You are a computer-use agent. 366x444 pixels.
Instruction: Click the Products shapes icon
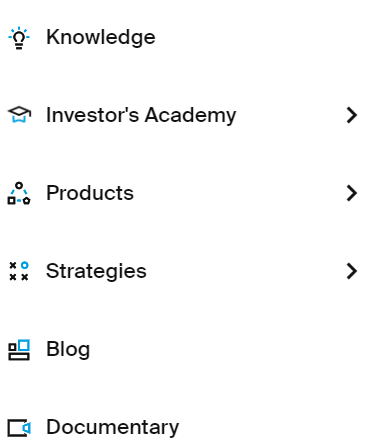19,193
